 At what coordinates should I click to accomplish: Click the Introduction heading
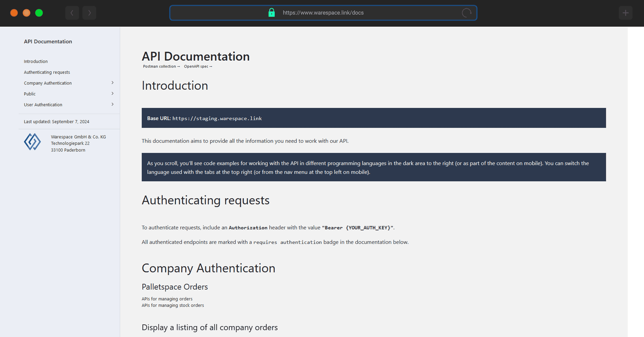[x=175, y=86]
